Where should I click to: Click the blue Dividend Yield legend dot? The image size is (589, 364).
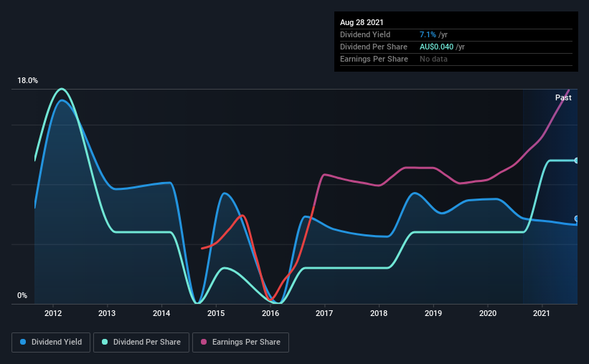[x=23, y=342]
